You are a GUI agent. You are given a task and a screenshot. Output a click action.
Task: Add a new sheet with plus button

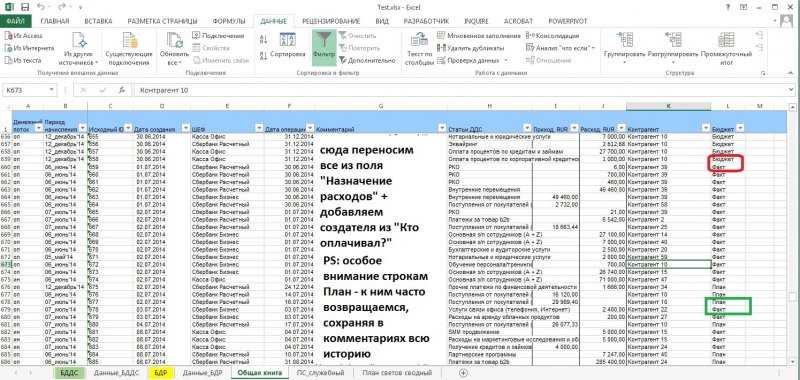(463, 373)
